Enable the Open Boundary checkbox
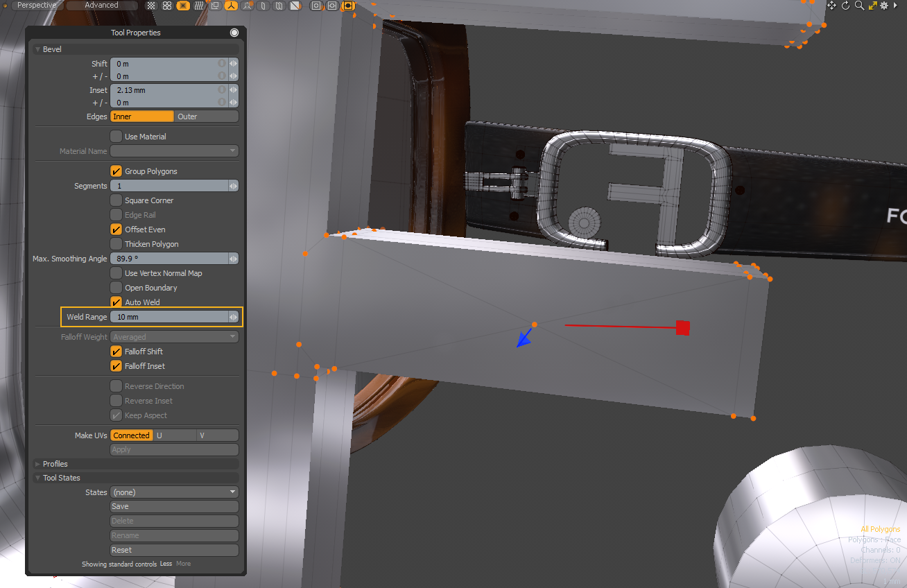Viewport: 907px width, 588px height. click(116, 288)
